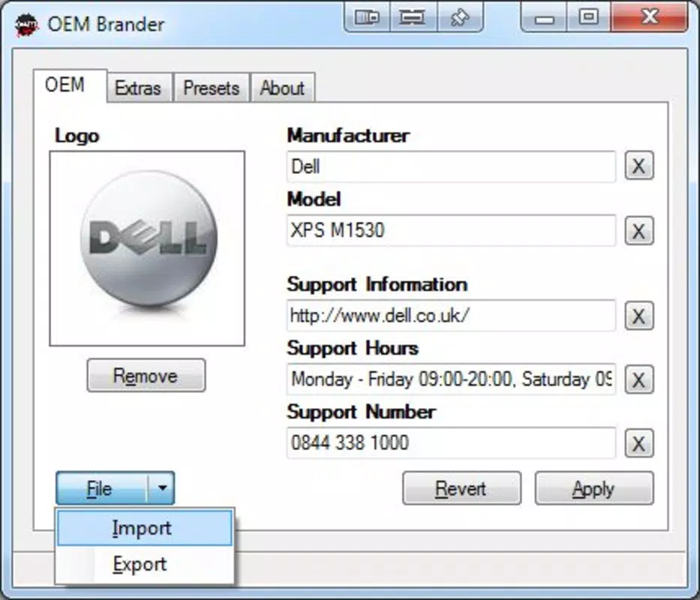
Task: Choose Export from the File menu
Action: pyautogui.click(x=145, y=564)
